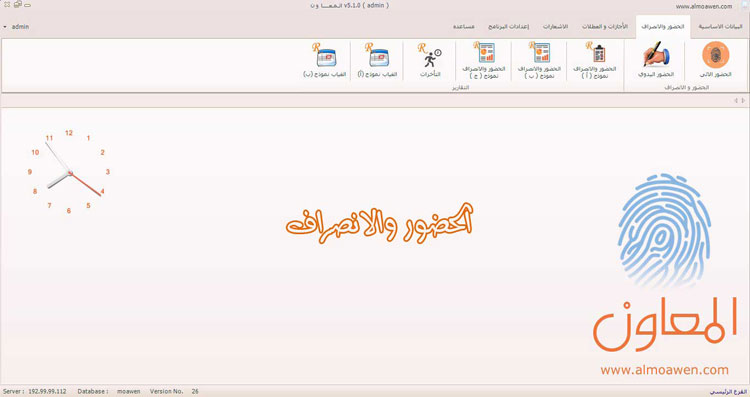Open attendance report model (أ) clipboard icon
This screenshot has width=750, height=397.
pos(595,60)
